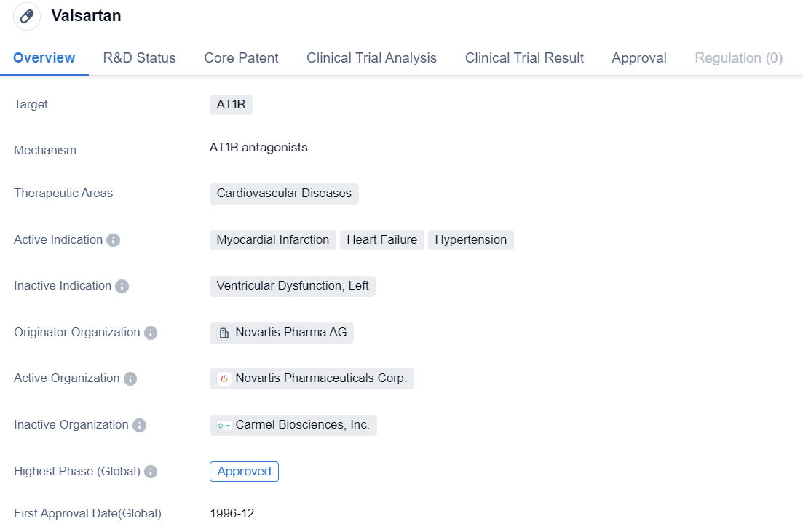Click the Approved phase badge

click(244, 472)
